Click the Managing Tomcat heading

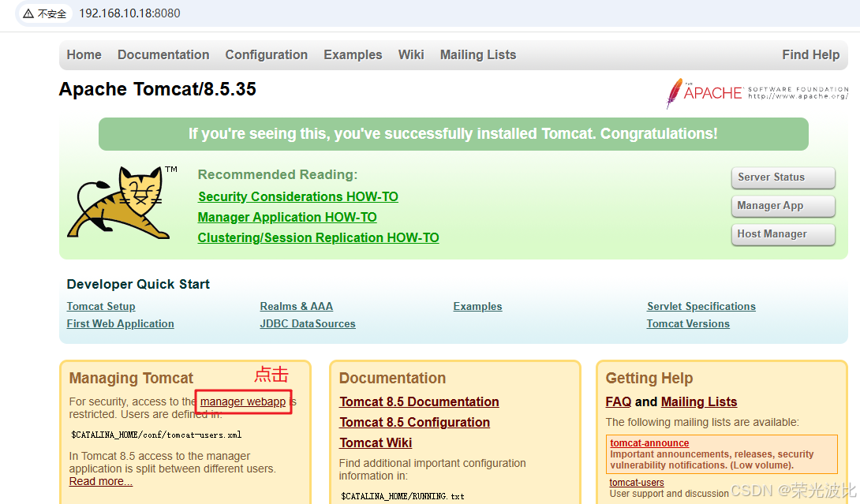click(x=131, y=379)
